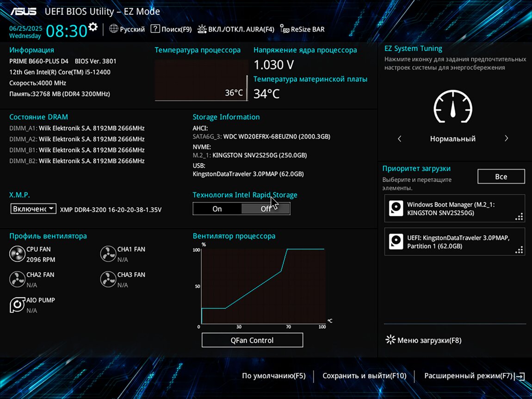Screen dimensions: 532x399
Task: Open Поиск(F9) search
Action: [x=171, y=29]
